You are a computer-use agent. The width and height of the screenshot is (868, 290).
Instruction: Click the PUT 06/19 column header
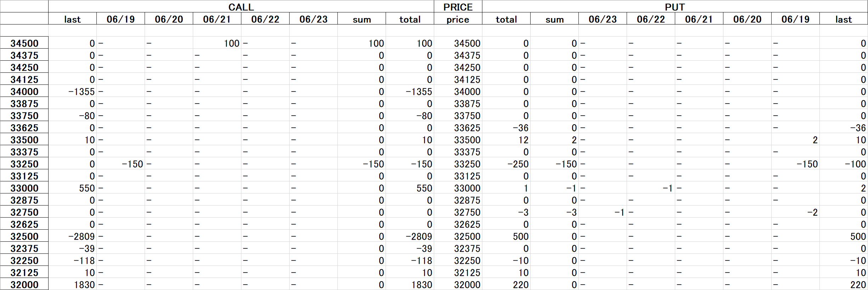795,19
